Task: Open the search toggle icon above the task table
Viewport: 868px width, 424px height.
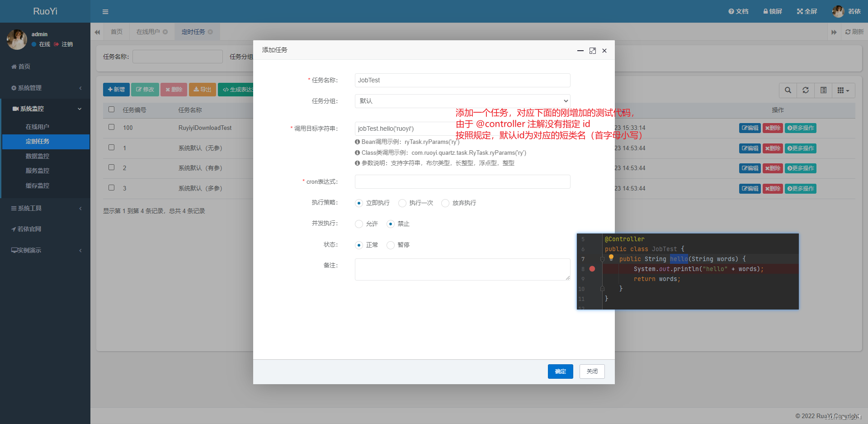Action: (x=788, y=91)
